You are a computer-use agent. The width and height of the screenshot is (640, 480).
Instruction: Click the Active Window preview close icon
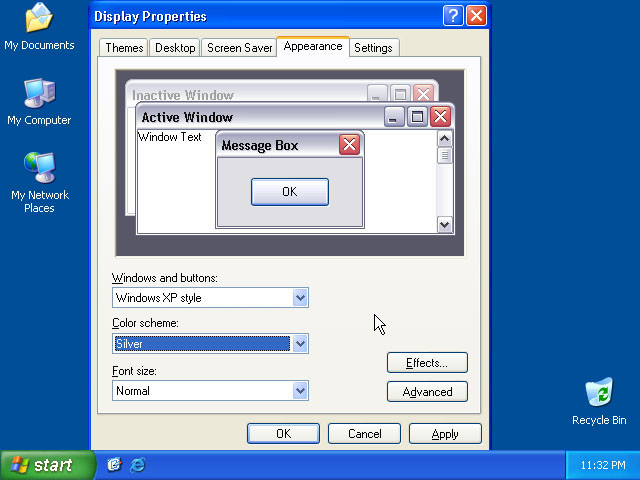[x=440, y=117]
